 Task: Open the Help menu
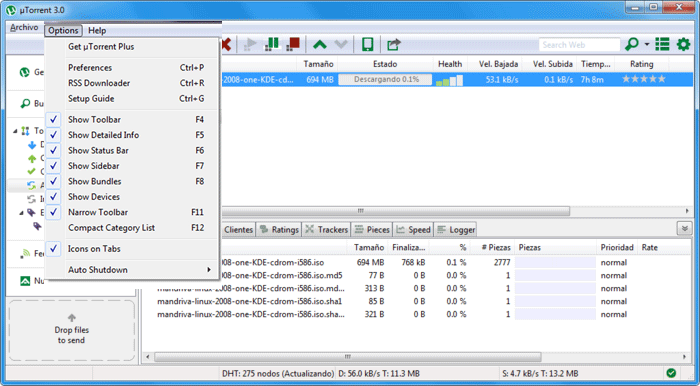tap(97, 30)
